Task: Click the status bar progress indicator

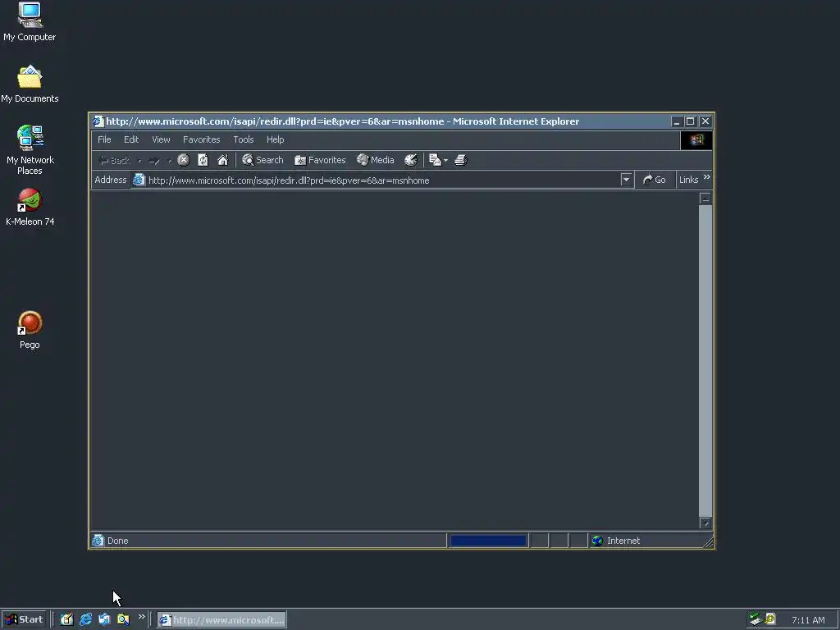Action: pyautogui.click(x=488, y=541)
